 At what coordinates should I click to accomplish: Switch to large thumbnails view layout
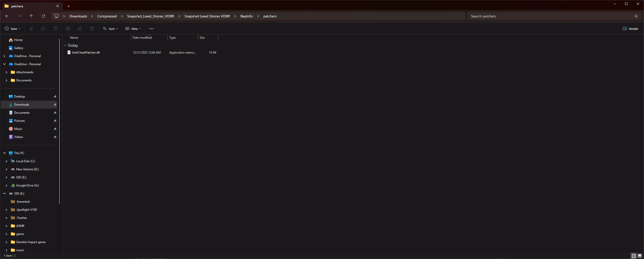pos(639,256)
